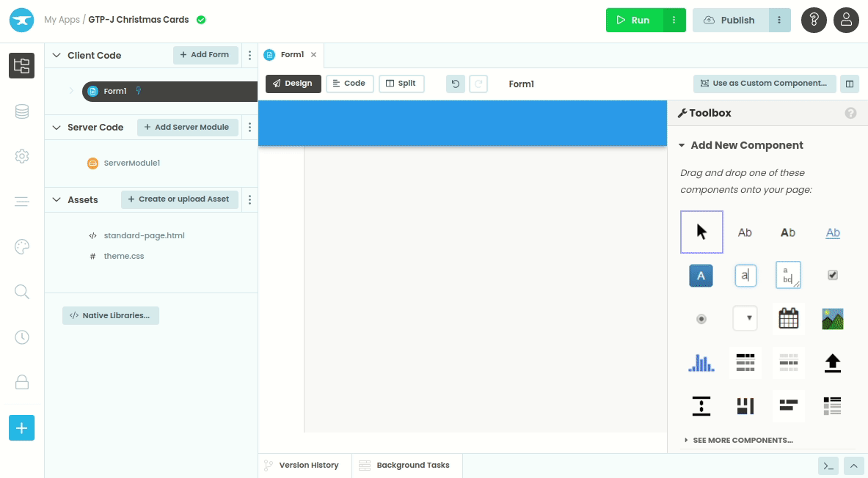Select the Column Panel list component icon
Screen dimensions: 868x478
coord(833,406)
